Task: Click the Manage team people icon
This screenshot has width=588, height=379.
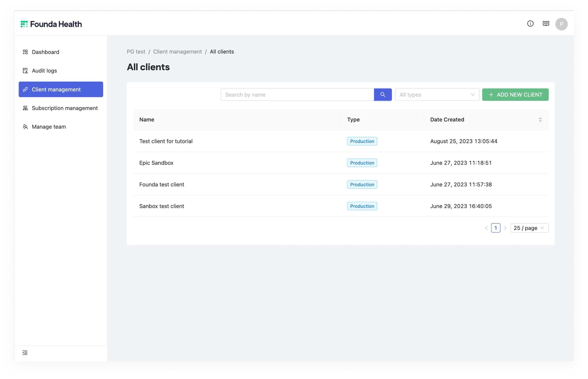Action: (25, 127)
